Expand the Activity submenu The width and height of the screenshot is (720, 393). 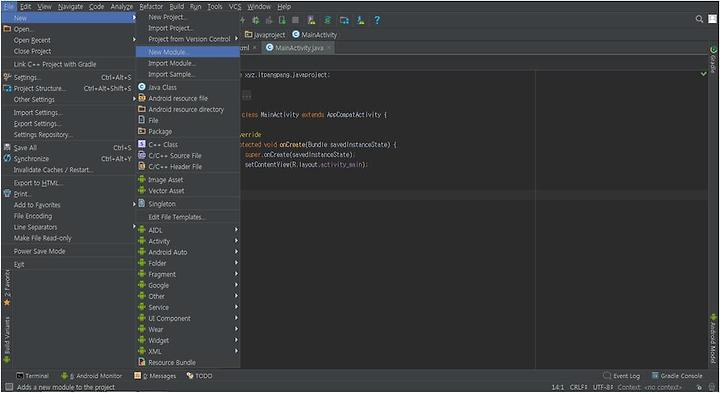188,241
